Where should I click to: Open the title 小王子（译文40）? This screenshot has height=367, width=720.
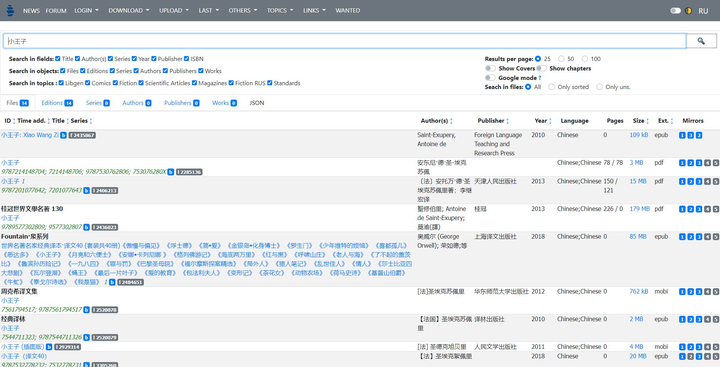click(24, 356)
